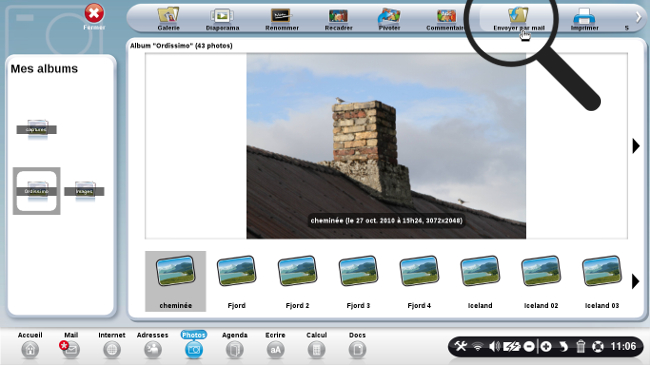Open the Images album

coord(84,191)
